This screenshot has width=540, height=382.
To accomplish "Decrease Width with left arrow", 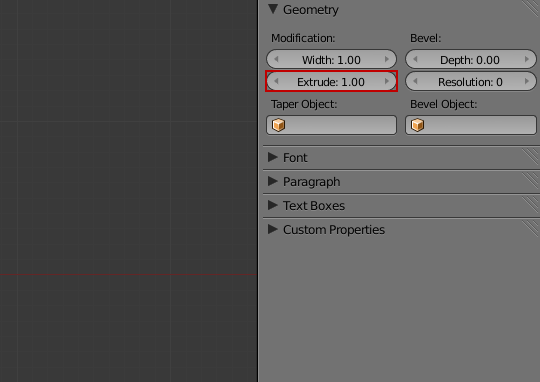I will pyautogui.click(x=276, y=59).
